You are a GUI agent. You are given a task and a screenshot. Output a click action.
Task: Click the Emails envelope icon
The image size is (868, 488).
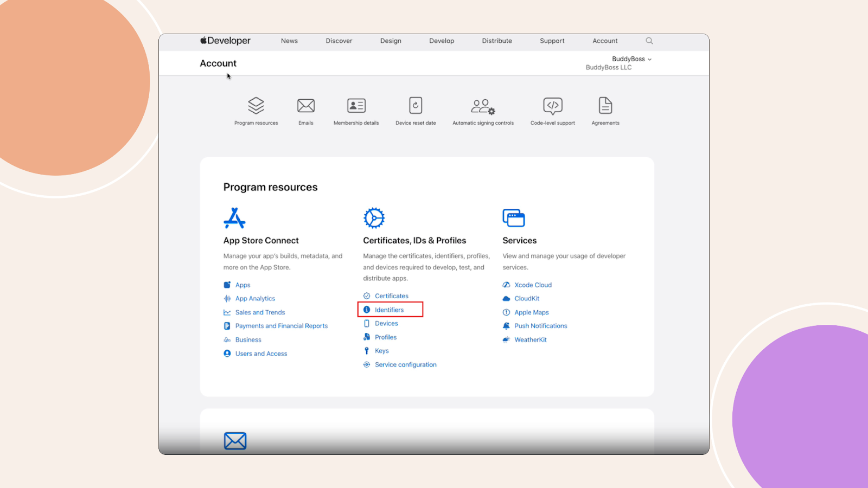pos(306,105)
